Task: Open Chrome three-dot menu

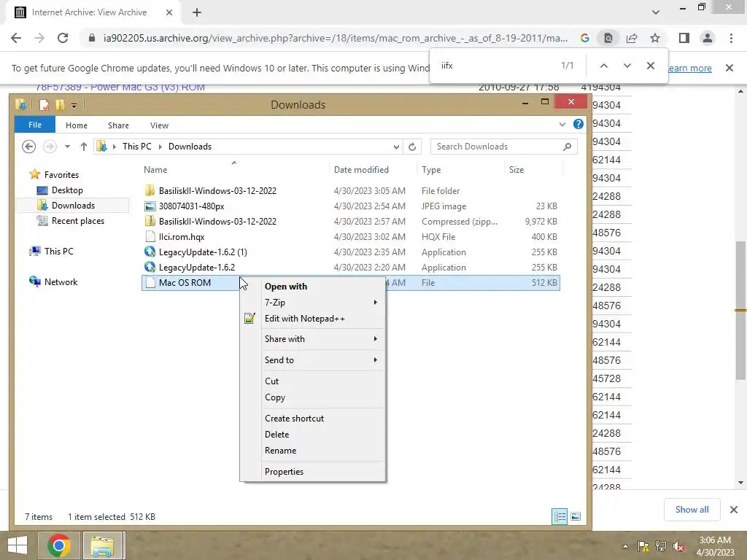Action: [731, 38]
